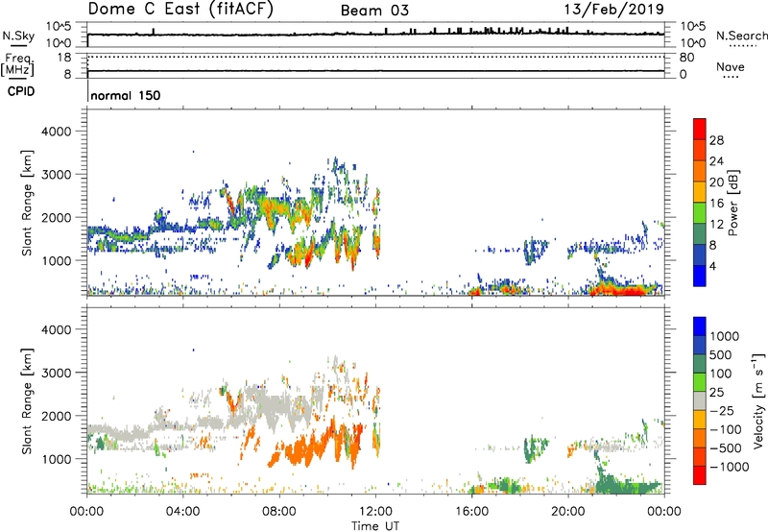
Task: Click the "25" velocity colorbar label
Action: (x=716, y=393)
